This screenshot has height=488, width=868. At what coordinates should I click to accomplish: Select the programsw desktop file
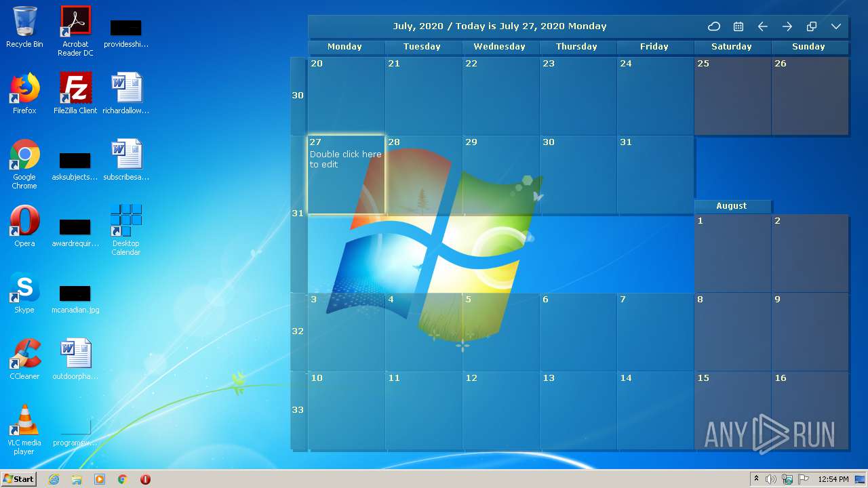(75, 432)
